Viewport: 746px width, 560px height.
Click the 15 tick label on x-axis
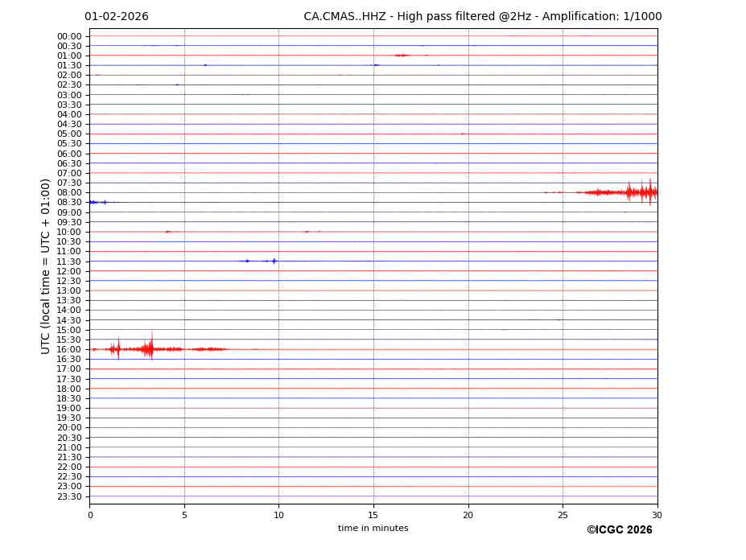tap(373, 515)
